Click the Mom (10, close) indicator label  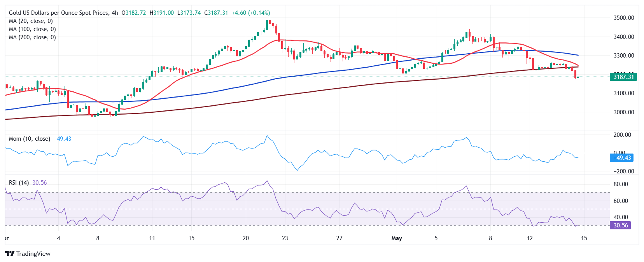(x=30, y=139)
